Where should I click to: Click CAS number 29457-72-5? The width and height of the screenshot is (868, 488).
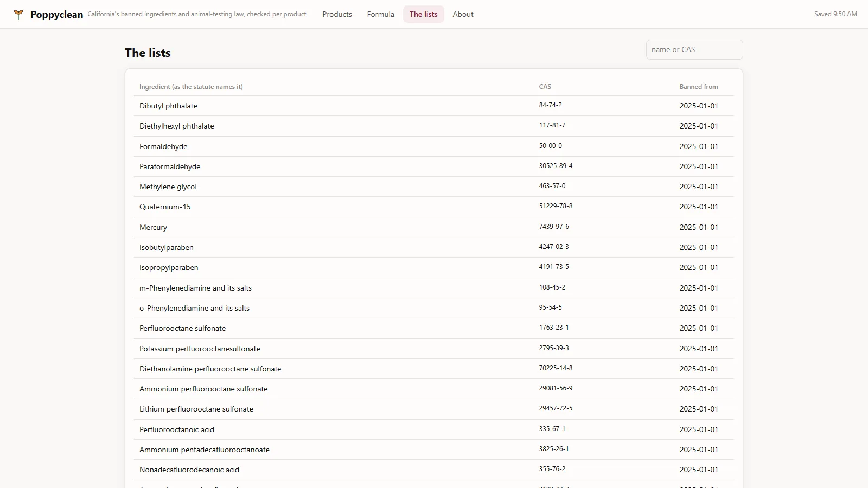pyautogui.click(x=556, y=408)
